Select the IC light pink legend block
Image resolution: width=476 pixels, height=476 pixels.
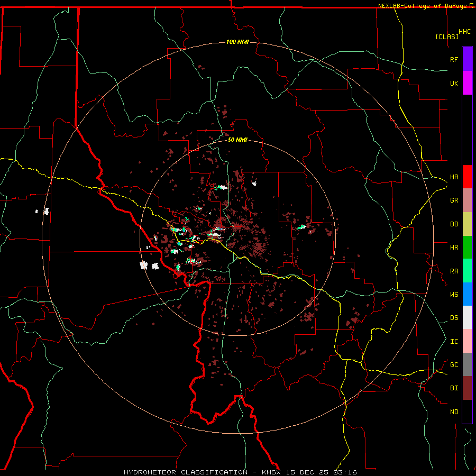pos(467,341)
